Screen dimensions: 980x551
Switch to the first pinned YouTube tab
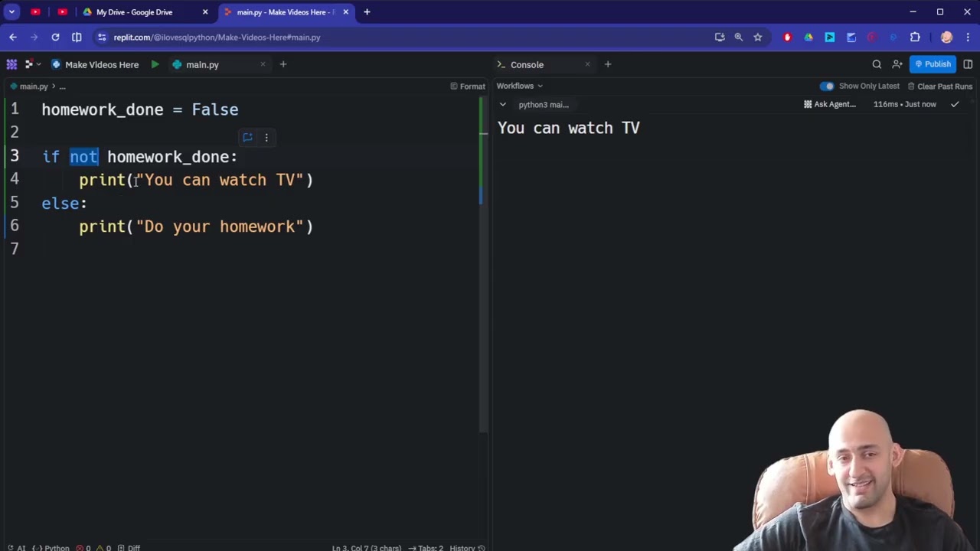(35, 12)
